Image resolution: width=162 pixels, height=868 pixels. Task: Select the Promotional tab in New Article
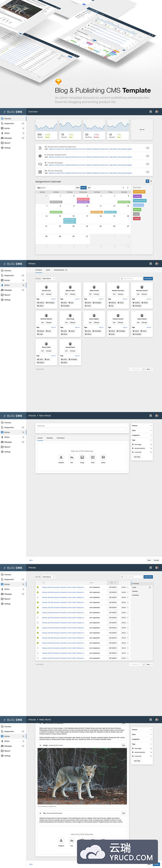[x=60, y=438]
